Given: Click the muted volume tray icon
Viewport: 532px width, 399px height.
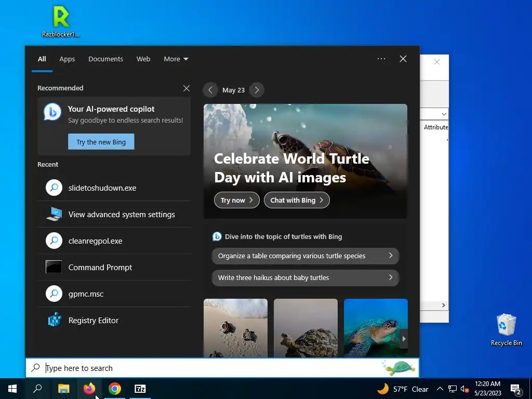Looking at the screenshot, I should click(x=464, y=389).
